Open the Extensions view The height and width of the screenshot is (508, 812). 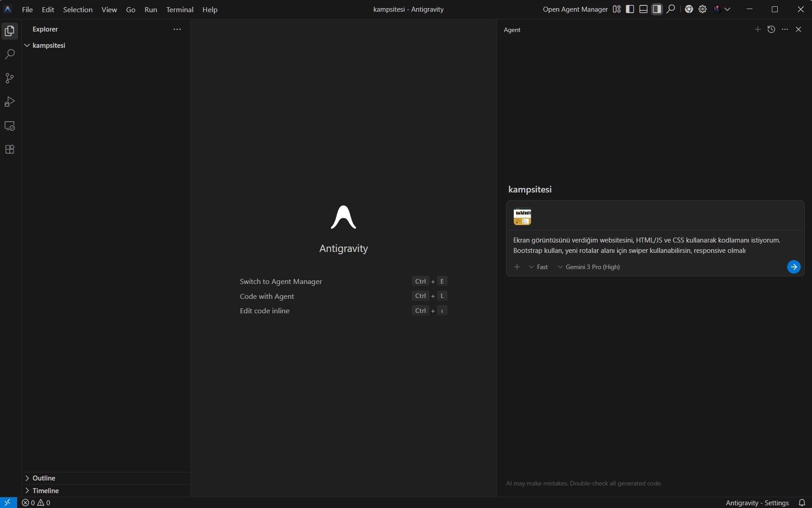click(x=9, y=149)
